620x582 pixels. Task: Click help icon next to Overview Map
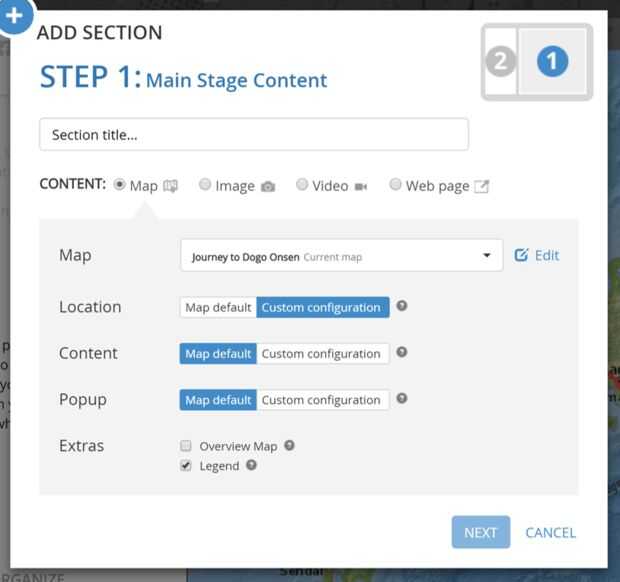(x=289, y=446)
